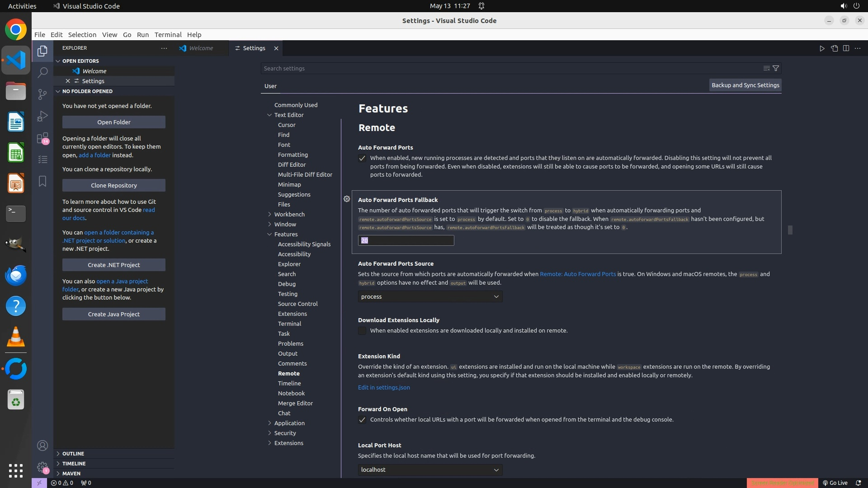Open the Search view in activity bar
This screenshot has height=488, width=868.
click(x=42, y=72)
